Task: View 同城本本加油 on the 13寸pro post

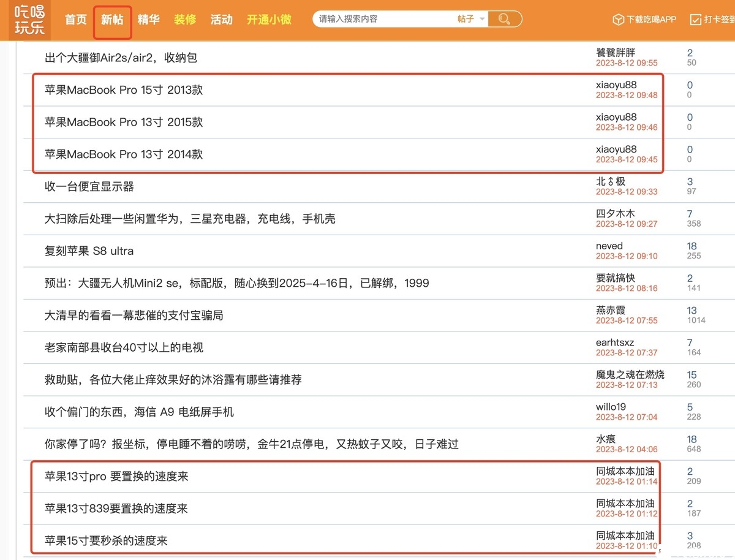Action: [625, 471]
